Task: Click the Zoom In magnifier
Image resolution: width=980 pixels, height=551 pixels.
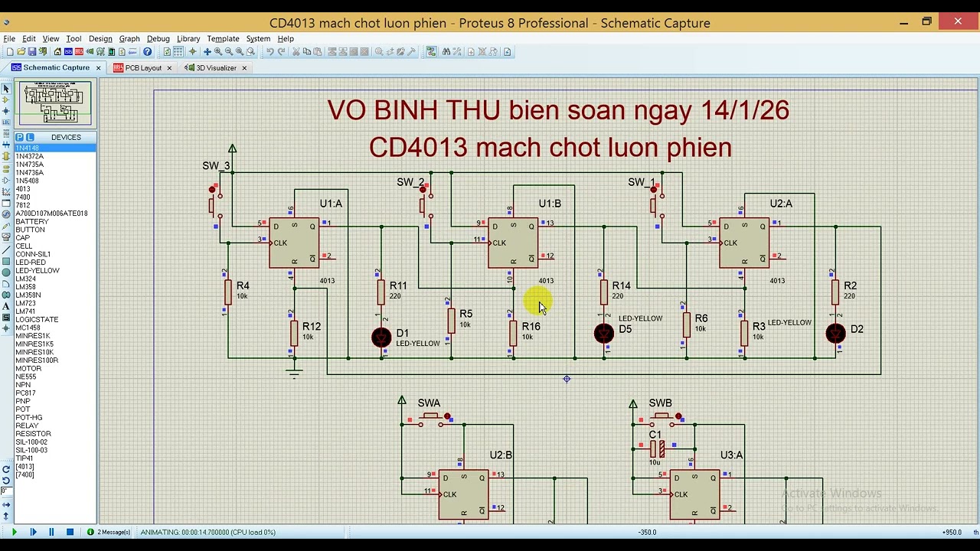Action: click(x=218, y=52)
